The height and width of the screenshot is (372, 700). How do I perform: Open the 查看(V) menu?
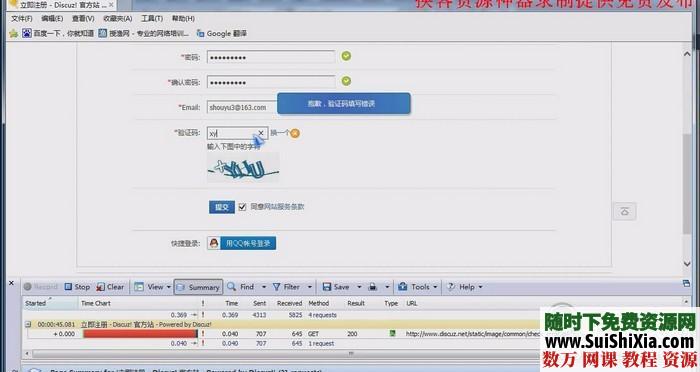coord(83,18)
